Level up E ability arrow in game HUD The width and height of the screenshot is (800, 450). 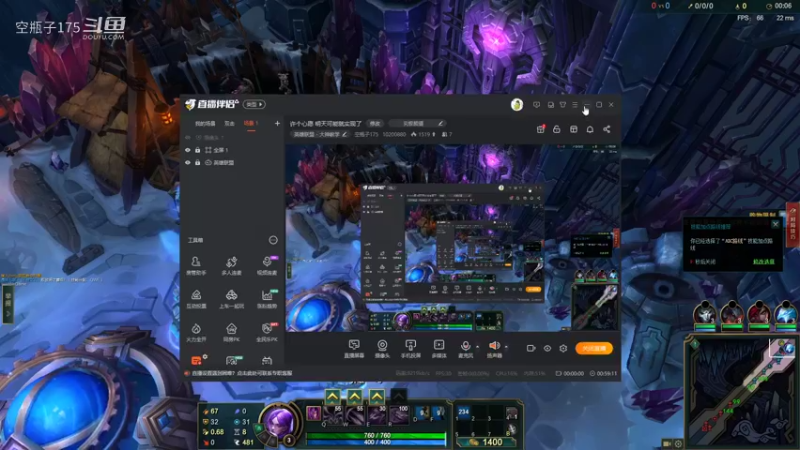point(377,396)
